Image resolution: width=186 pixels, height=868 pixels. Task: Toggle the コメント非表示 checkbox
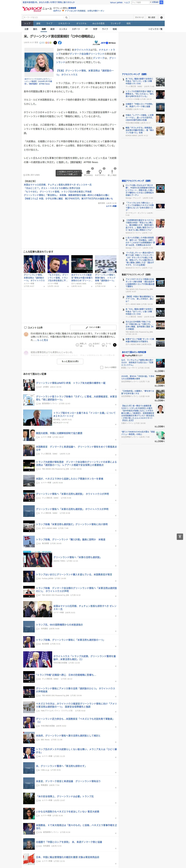(x=102, y=367)
